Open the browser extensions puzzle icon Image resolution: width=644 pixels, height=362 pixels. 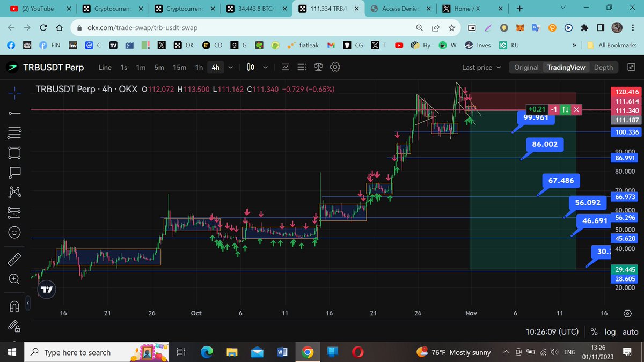(x=584, y=28)
